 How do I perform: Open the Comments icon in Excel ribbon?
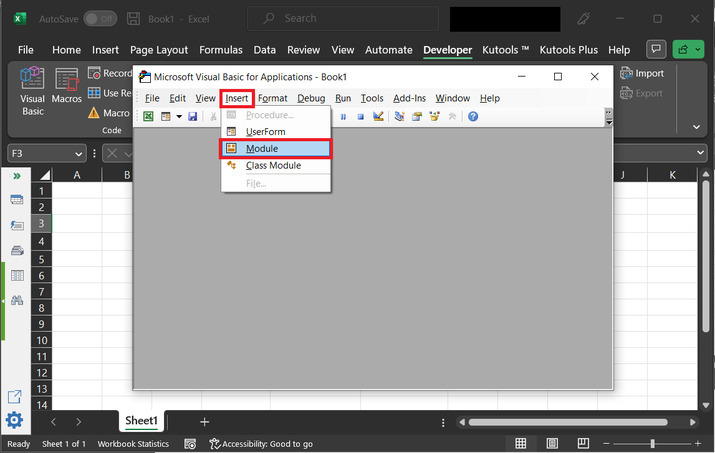pyautogui.click(x=656, y=49)
